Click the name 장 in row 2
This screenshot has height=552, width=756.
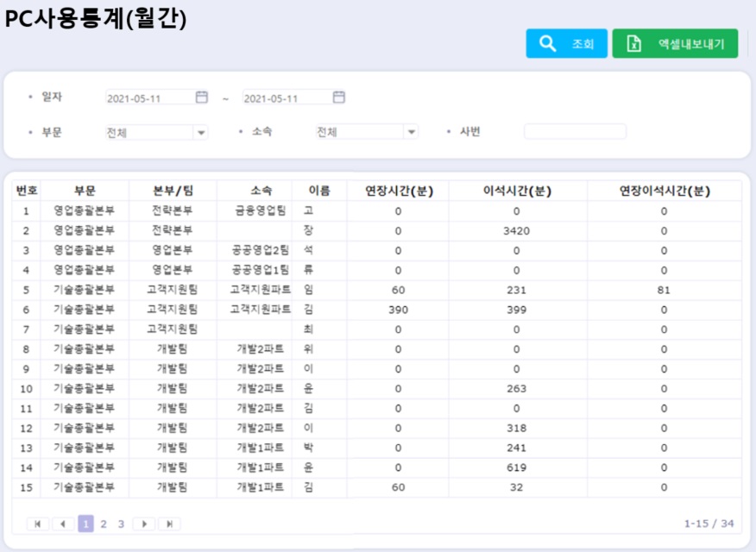(x=308, y=230)
